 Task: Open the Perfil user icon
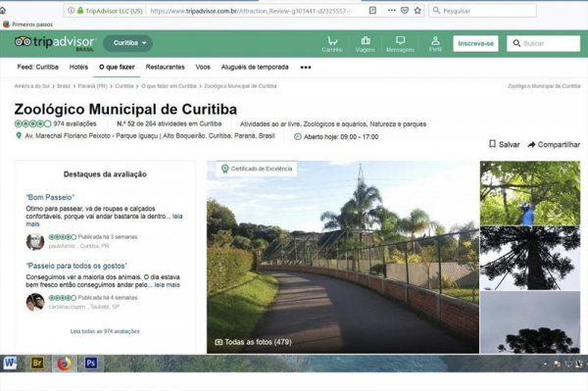(x=435, y=44)
